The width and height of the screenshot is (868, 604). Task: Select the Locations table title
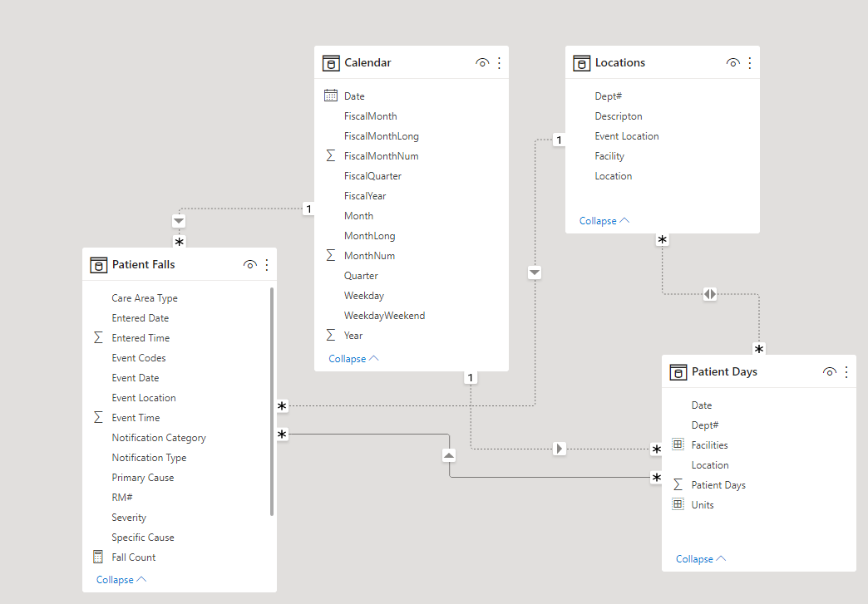(620, 63)
